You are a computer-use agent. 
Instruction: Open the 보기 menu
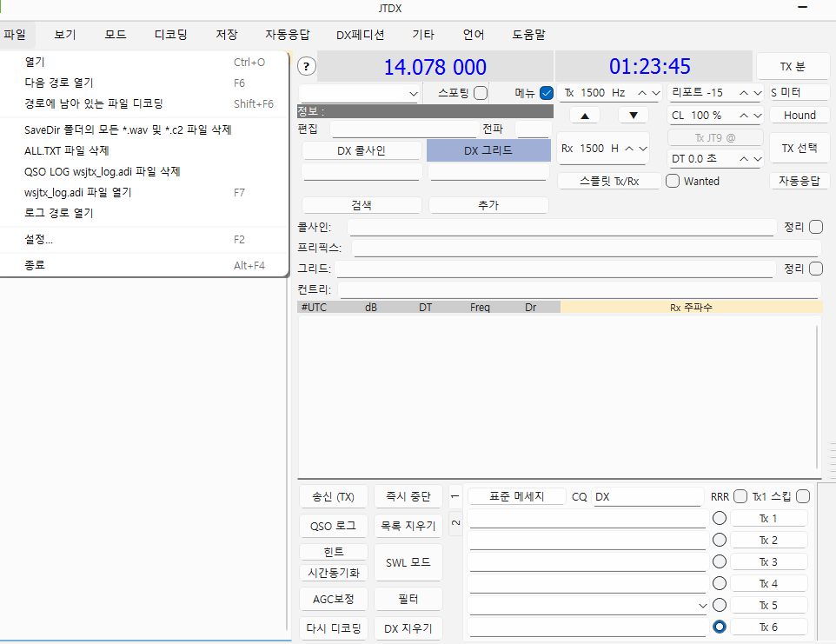point(65,35)
